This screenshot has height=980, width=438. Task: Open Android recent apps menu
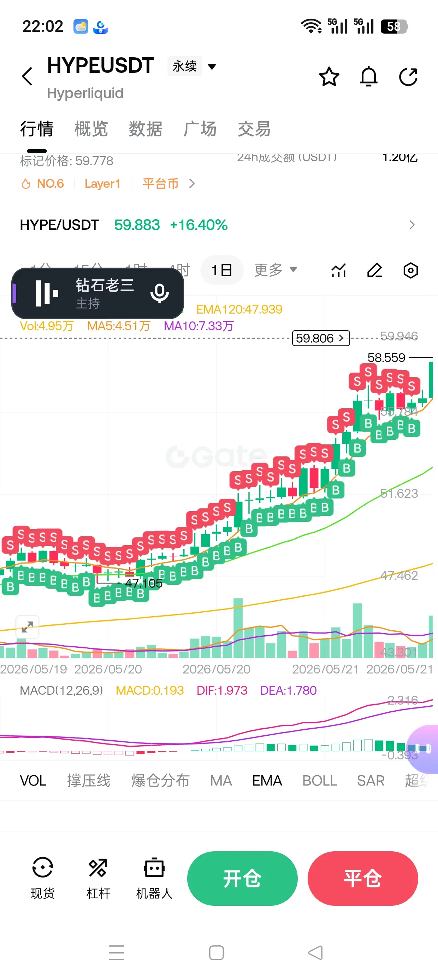pos(116,953)
